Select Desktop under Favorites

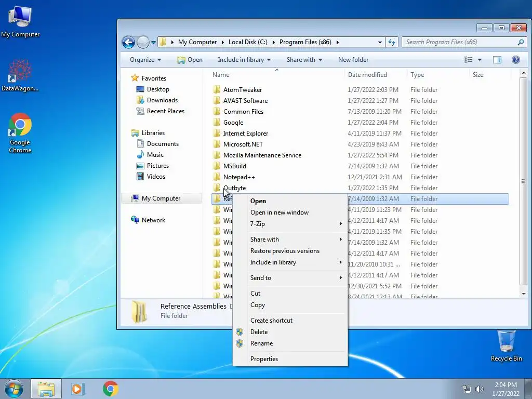pyautogui.click(x=158, y=89)
